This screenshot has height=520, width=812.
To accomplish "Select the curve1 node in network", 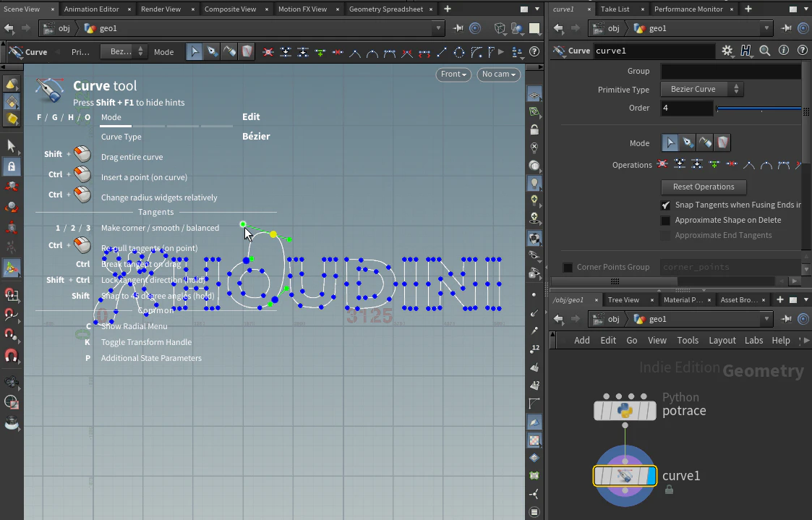I will [625, 476].
